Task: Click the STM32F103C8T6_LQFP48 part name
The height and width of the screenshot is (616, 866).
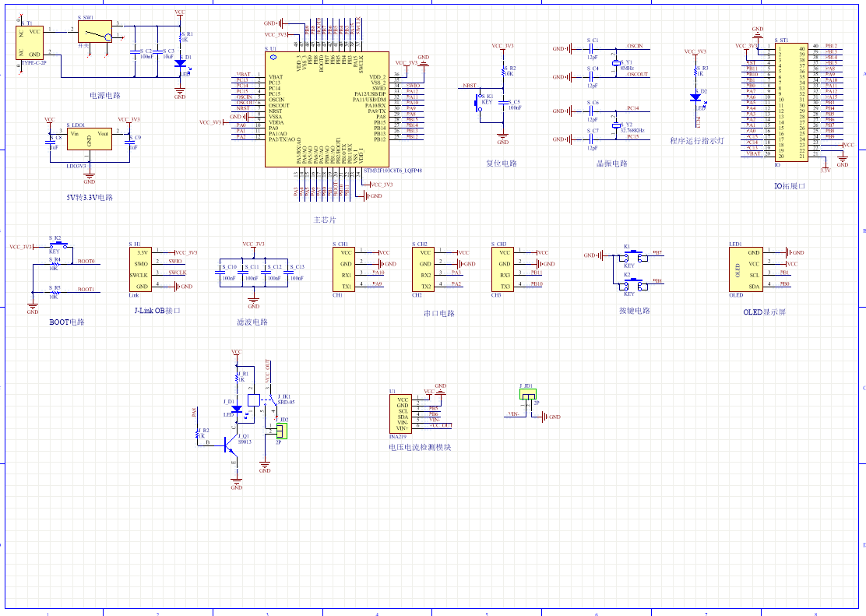Action: 393,171
